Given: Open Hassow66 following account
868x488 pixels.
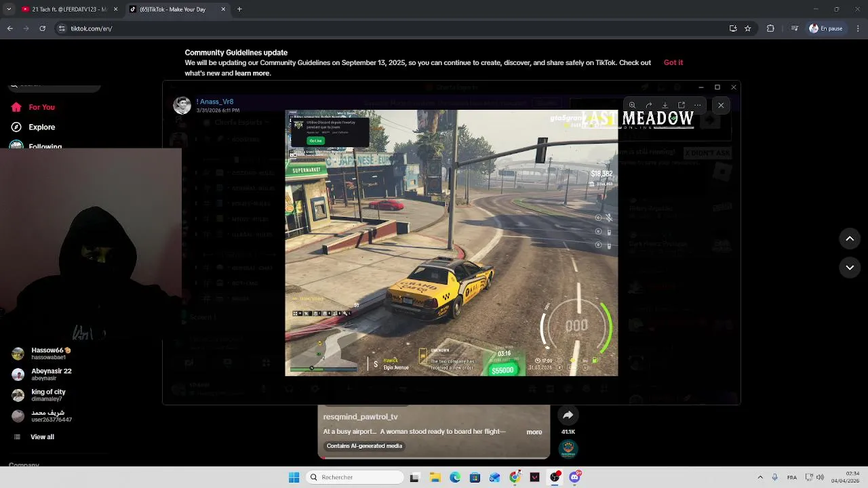Looking at the screenshot, I should (x=41, y=354).
